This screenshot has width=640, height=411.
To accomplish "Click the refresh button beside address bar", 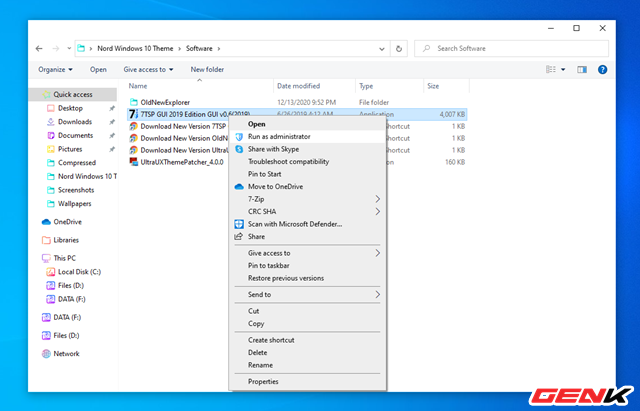I will coord(399,49).
